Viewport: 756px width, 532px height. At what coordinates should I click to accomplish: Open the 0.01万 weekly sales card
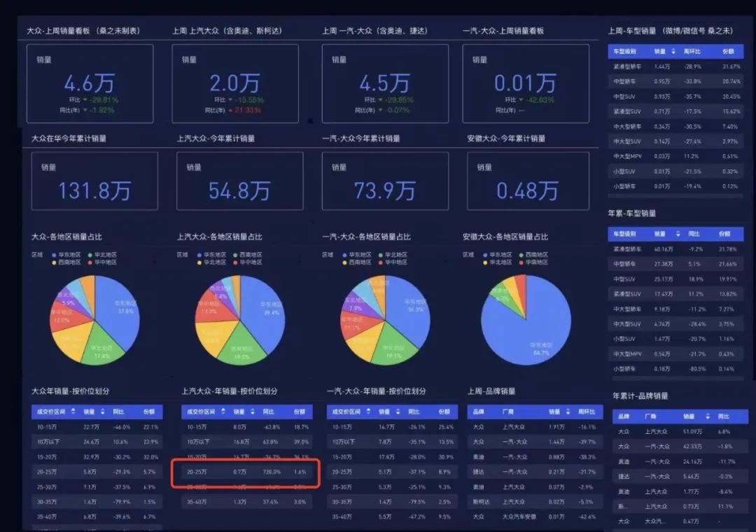tap(526, 83)
